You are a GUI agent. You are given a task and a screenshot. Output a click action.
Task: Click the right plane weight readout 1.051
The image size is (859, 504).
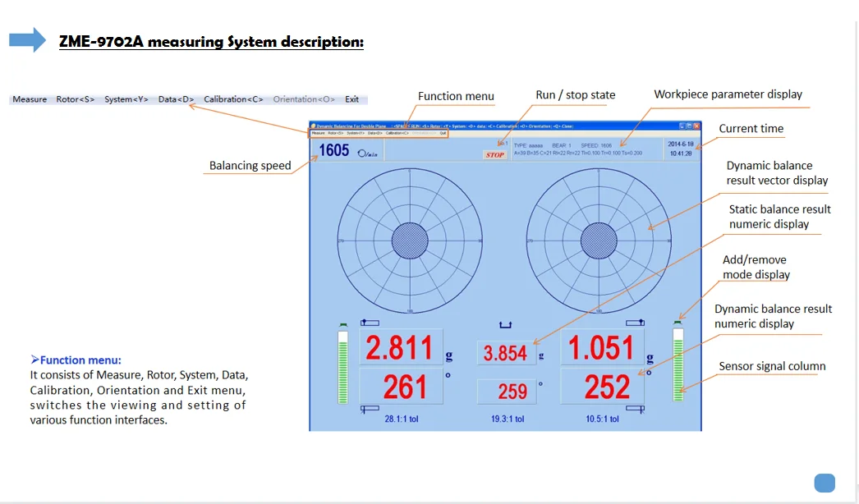click(x=602, y=347)
